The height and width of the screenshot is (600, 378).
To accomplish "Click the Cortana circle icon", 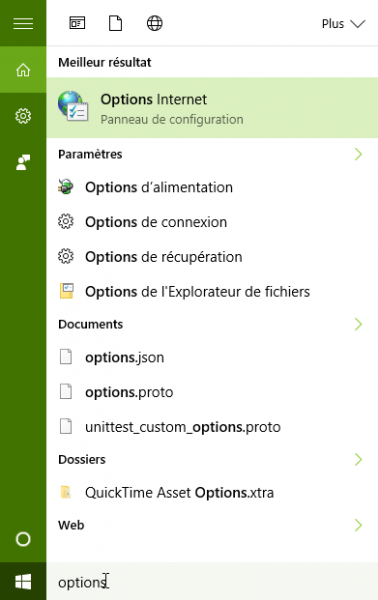I will 23,539.
